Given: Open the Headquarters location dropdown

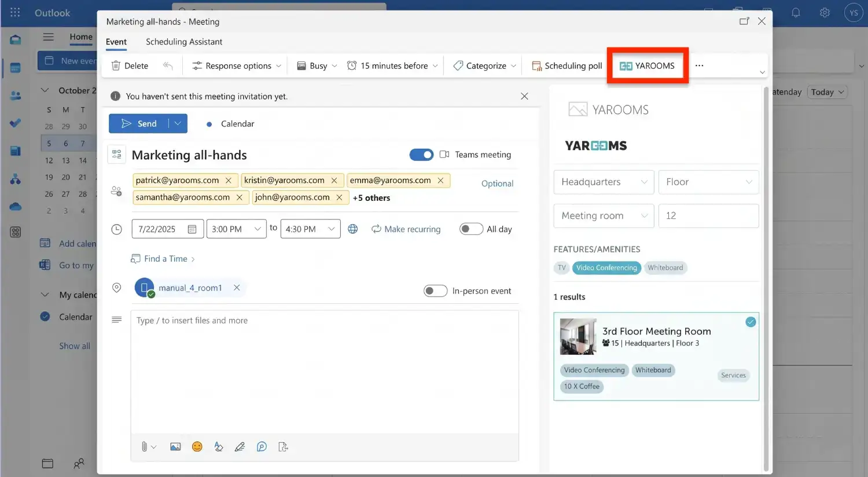Looking at the screenshot, I should click(604, 182).
